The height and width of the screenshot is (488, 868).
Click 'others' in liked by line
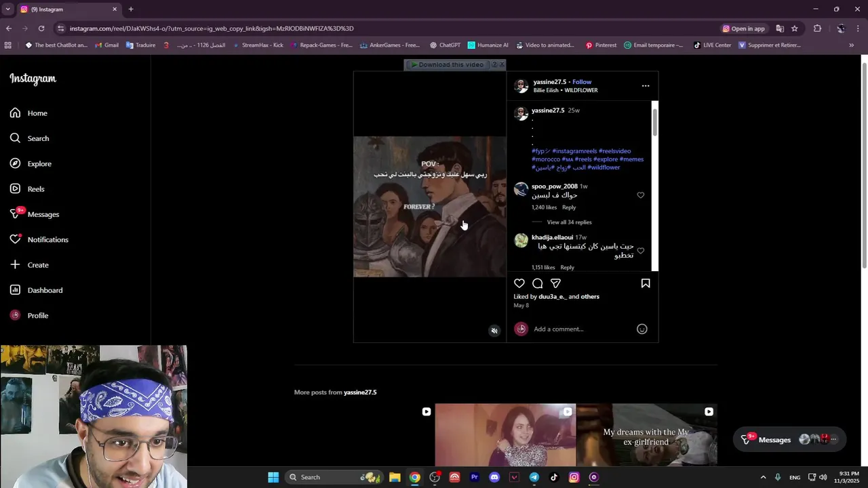(590, 296)
